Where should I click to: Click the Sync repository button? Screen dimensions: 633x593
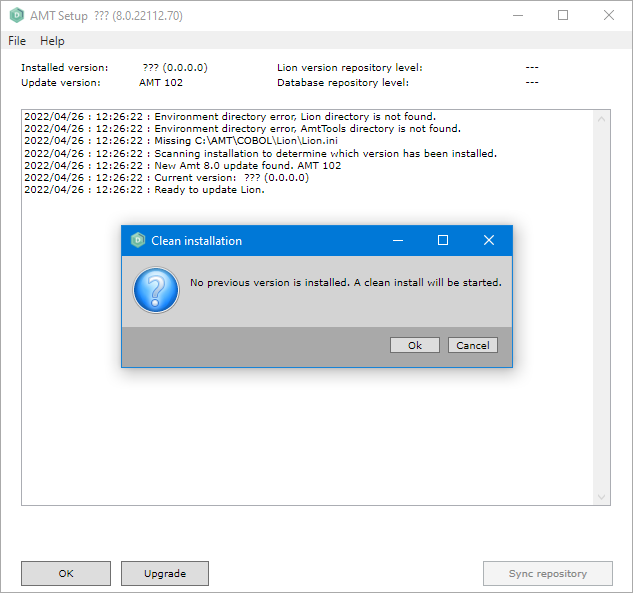click(x=548, y=573)
